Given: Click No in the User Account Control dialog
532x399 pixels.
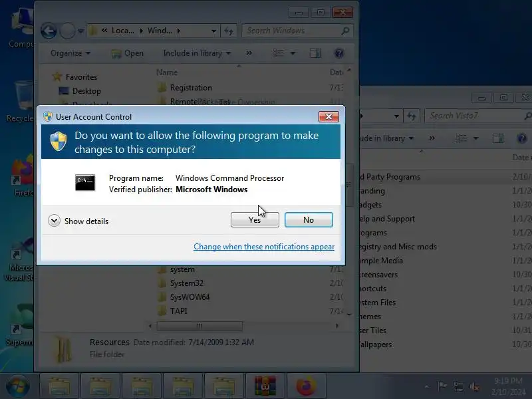Looking at the screenshot, I should (309, 220).
